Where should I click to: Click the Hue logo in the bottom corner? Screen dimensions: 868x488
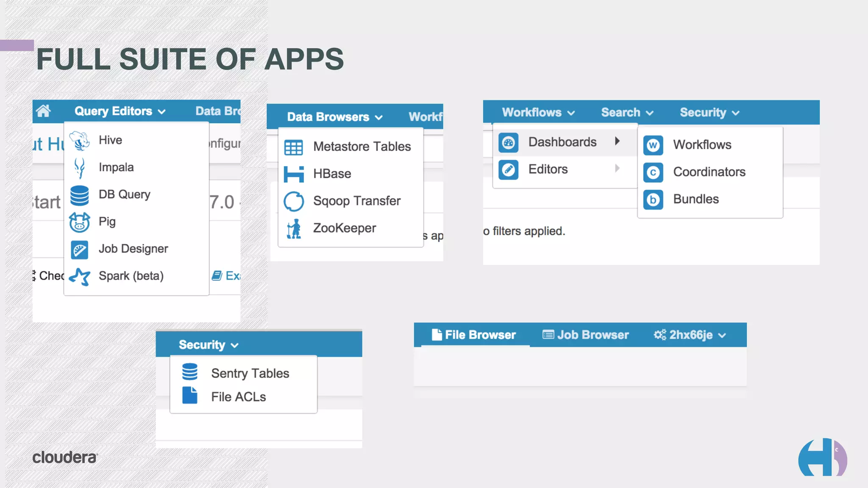click(x=822, y=457)
